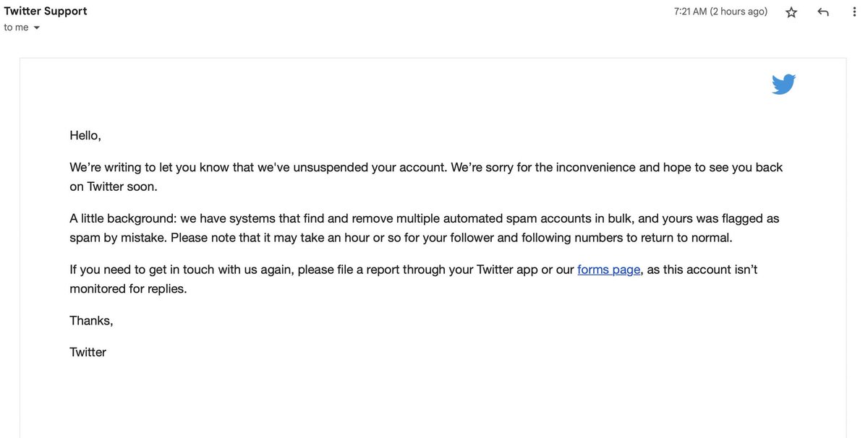Expand recipient details arrow beside 'to me'

[37, 28]
